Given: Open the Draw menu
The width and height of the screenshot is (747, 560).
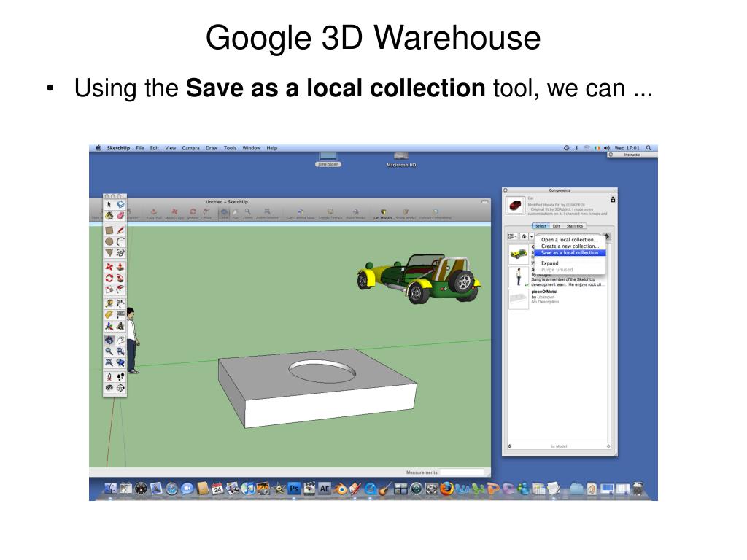Looking at the screenshot, I should tap(212, 148).
